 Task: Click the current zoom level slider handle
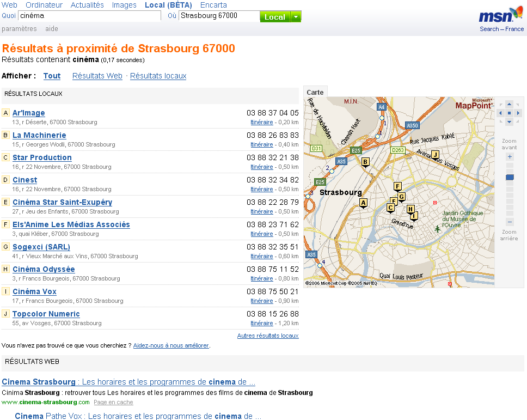coord(510,177)
